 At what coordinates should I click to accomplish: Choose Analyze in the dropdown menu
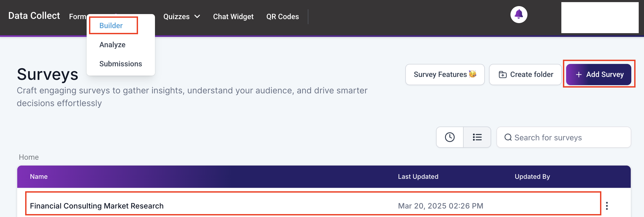(x=112, y=45)
